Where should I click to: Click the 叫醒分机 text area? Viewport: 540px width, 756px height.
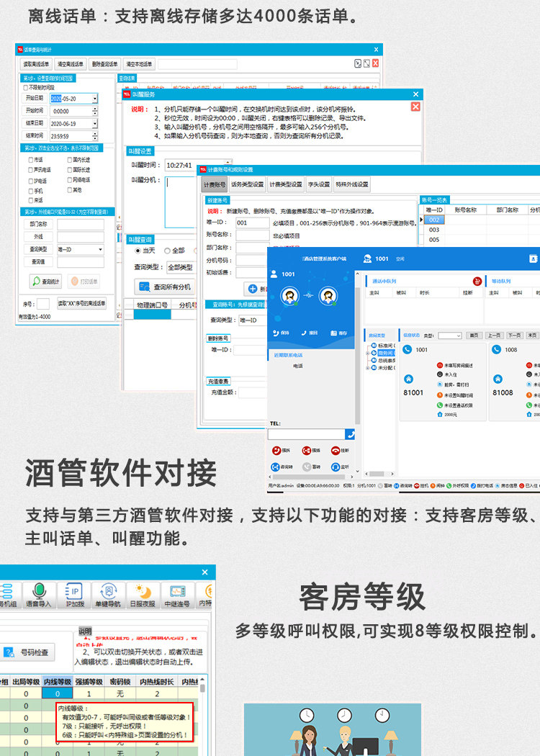pos(181,202)
